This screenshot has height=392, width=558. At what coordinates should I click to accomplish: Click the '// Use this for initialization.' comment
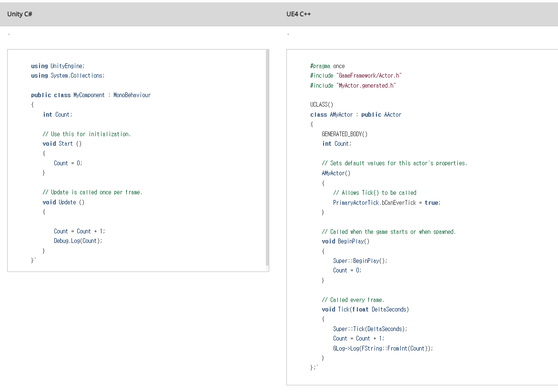tap(86, 134)
